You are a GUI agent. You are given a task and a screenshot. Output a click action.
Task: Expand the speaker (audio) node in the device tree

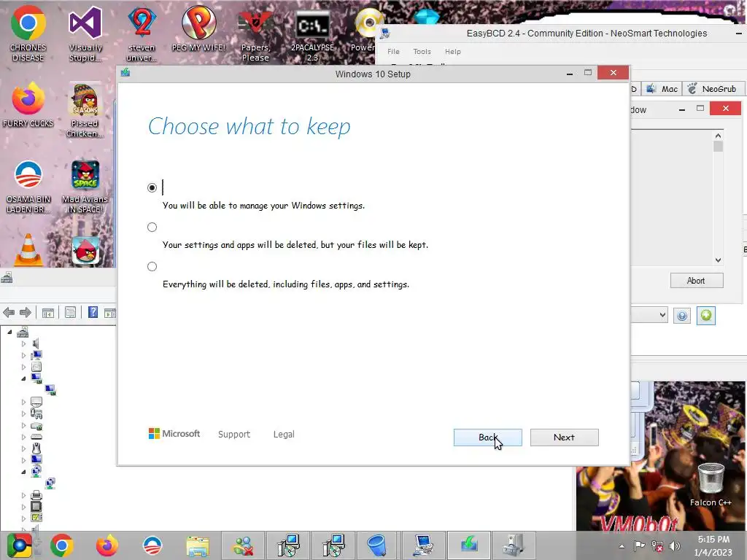click(24, 343)
